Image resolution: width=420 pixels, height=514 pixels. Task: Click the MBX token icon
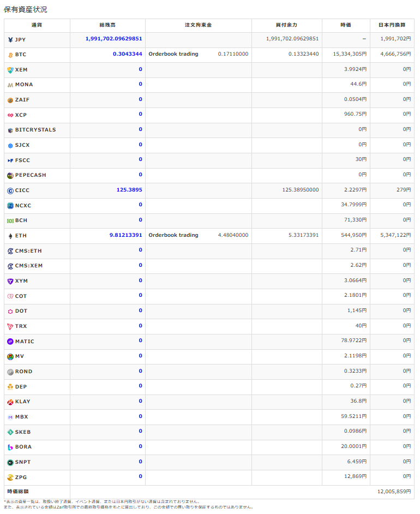[x=10, y=417]
